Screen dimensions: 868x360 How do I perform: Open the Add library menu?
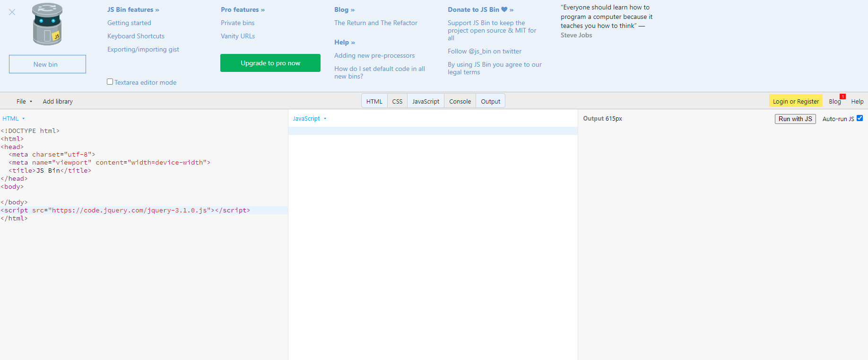pyautogui.click(x=58, y=101)
